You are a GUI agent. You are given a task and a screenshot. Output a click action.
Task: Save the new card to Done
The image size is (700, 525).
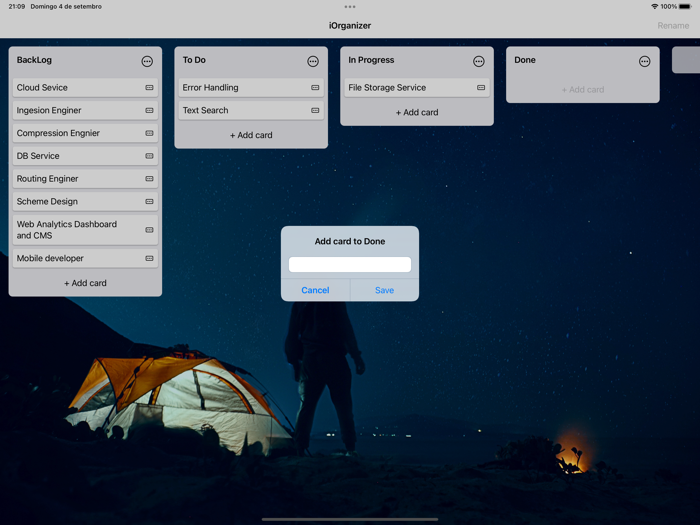coord(384,290)
